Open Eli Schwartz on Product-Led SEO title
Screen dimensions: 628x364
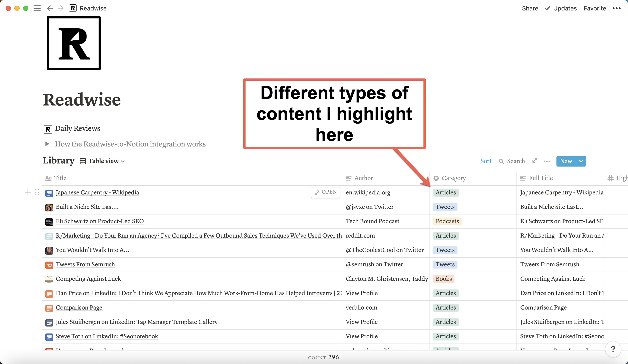(100, 221)
